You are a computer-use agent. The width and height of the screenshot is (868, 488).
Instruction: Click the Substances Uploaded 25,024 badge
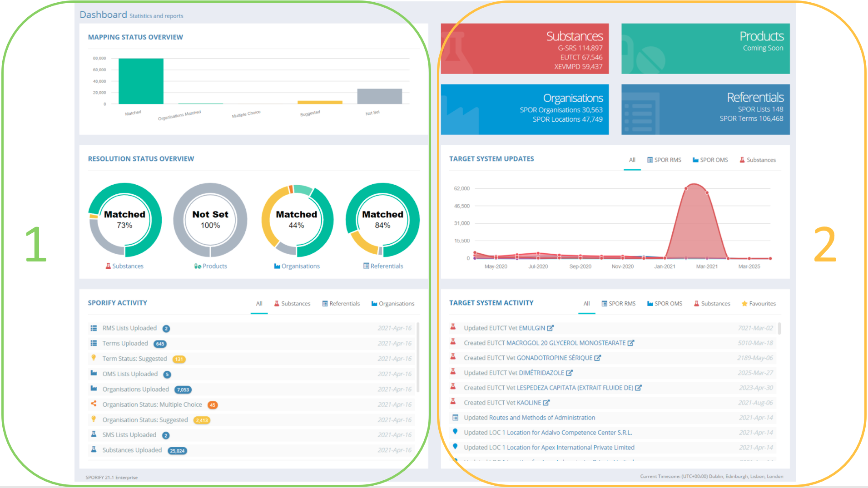click(x=177, y=451)
